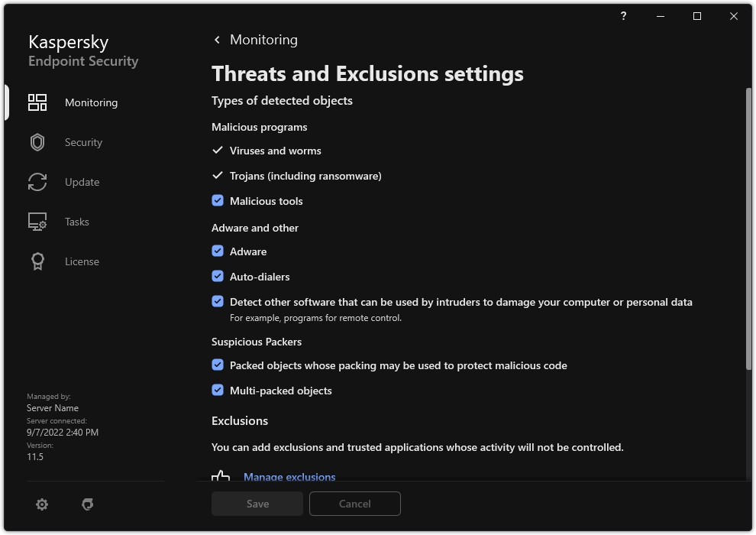756x535 pixels.
Task: Click the License ribbon icon
Action: tap(37, 261)
